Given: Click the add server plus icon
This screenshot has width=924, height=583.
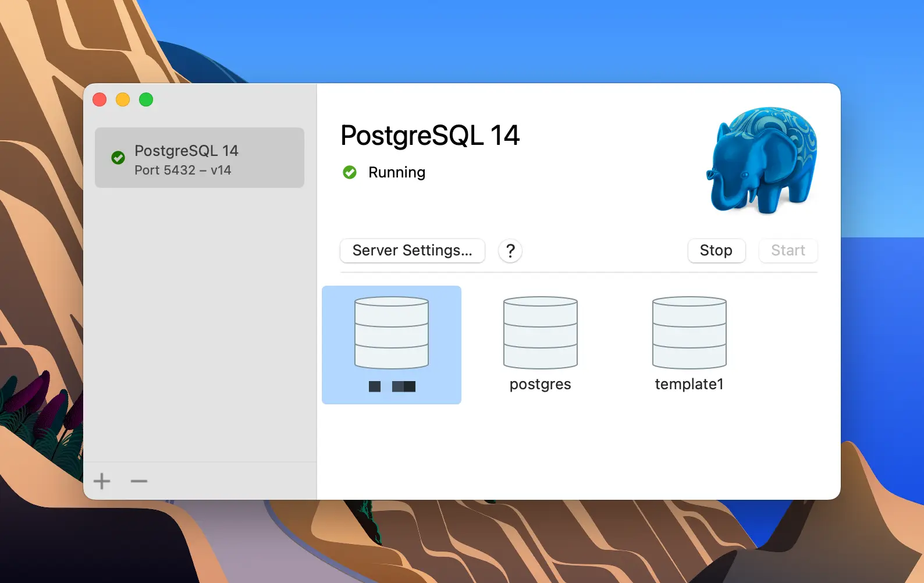Looking at the screenshot, I should pyautogui.click(x=102, y=481).
